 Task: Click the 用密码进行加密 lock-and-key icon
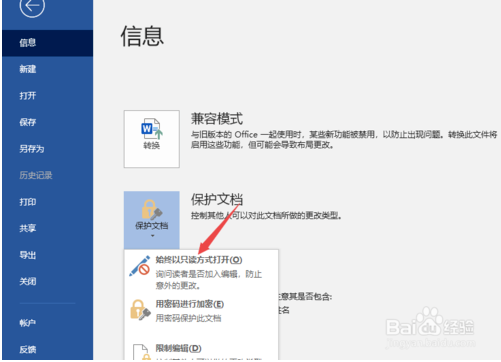pyautogui.click(x=140, y=310)
